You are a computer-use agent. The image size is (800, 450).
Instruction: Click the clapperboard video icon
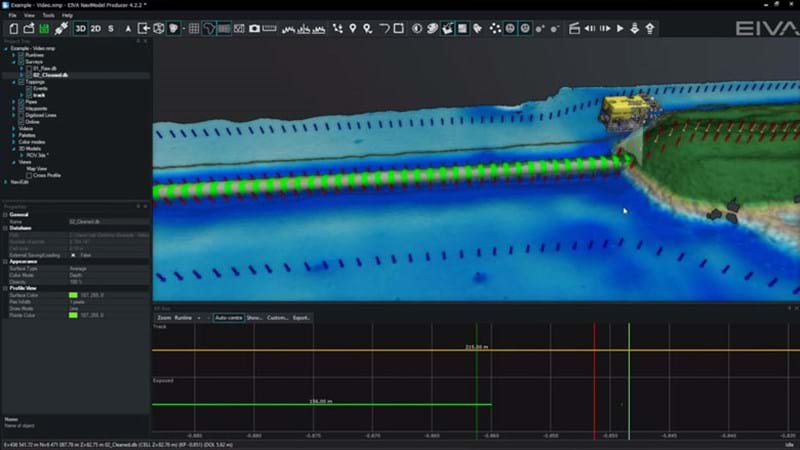574,29
